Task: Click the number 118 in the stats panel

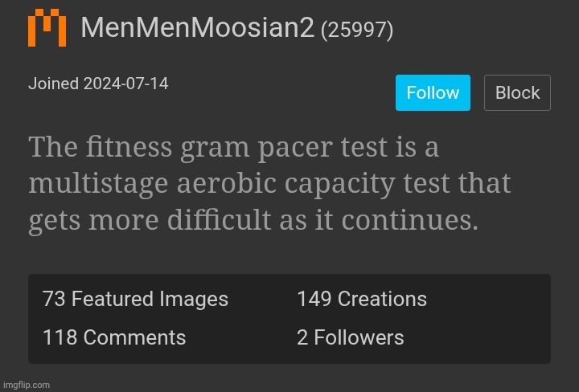Action: [x=60, y=338]
